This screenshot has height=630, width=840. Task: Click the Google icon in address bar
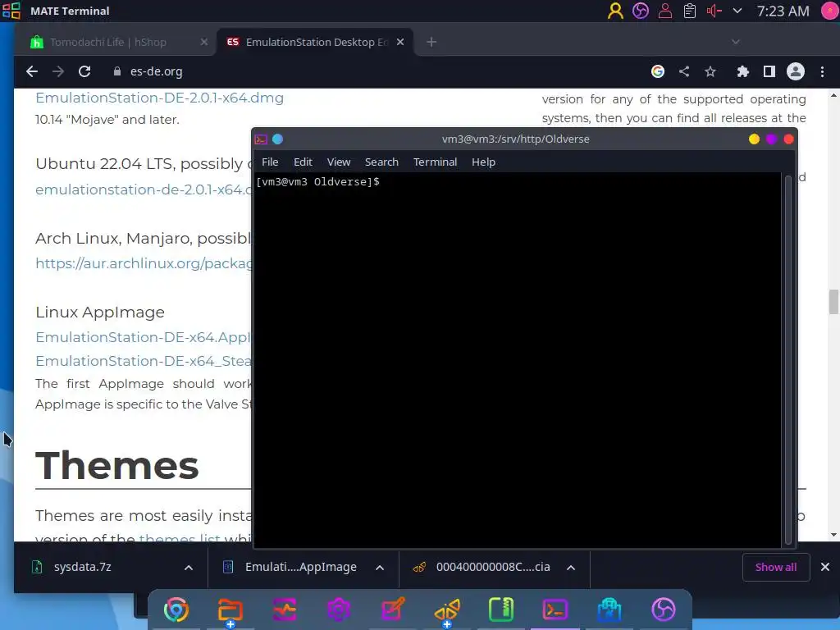658,71
